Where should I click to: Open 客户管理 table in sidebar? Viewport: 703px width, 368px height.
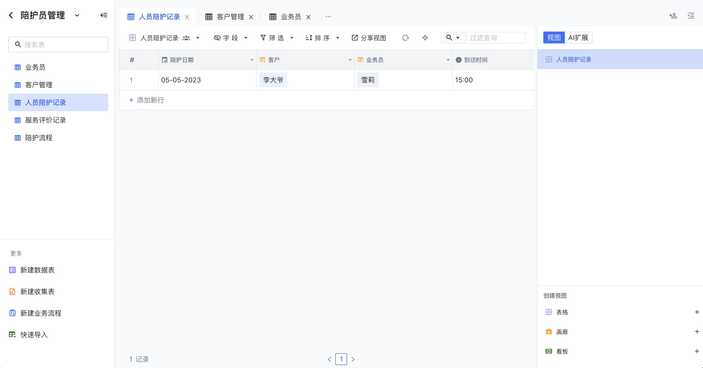click(x=58, y=85)
